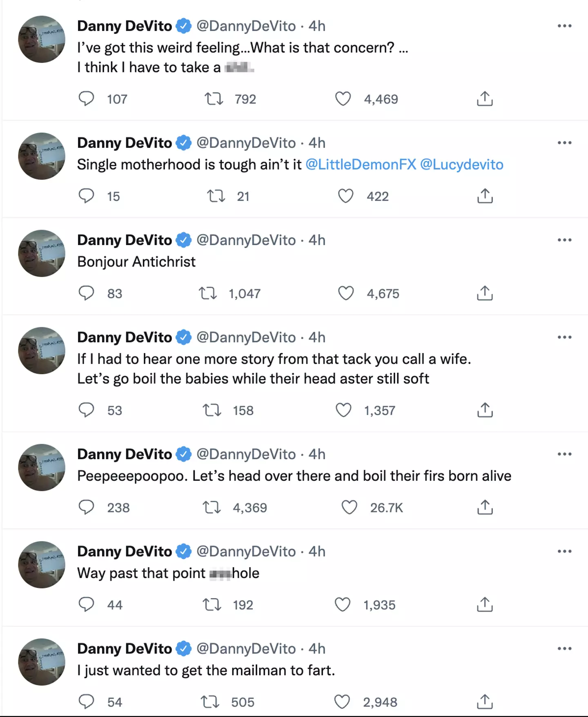Open the @DannyDeVito handle on the mailman tweet

(246, 648)
